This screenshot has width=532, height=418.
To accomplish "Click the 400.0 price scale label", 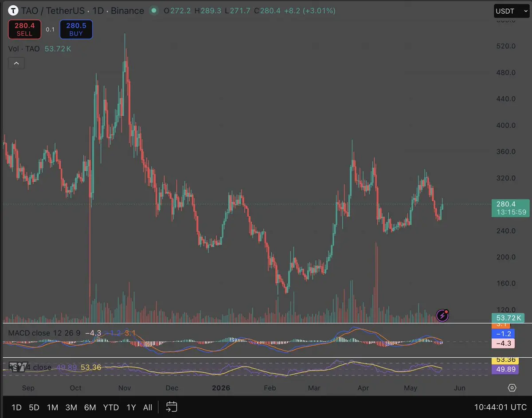I will coord(506,125).
